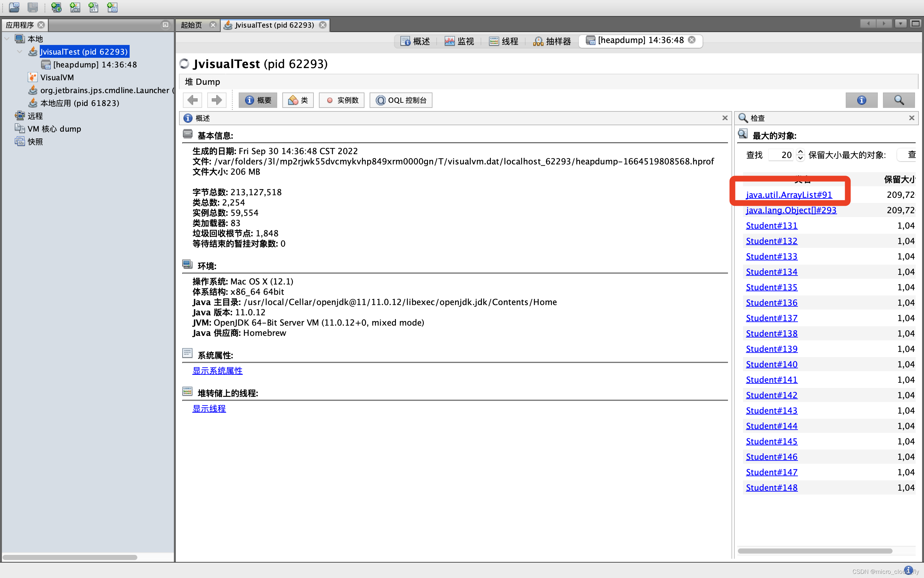This screenshot has height=578, width=924.
Task: Close the 概述 panel
Action: [725, 118]
